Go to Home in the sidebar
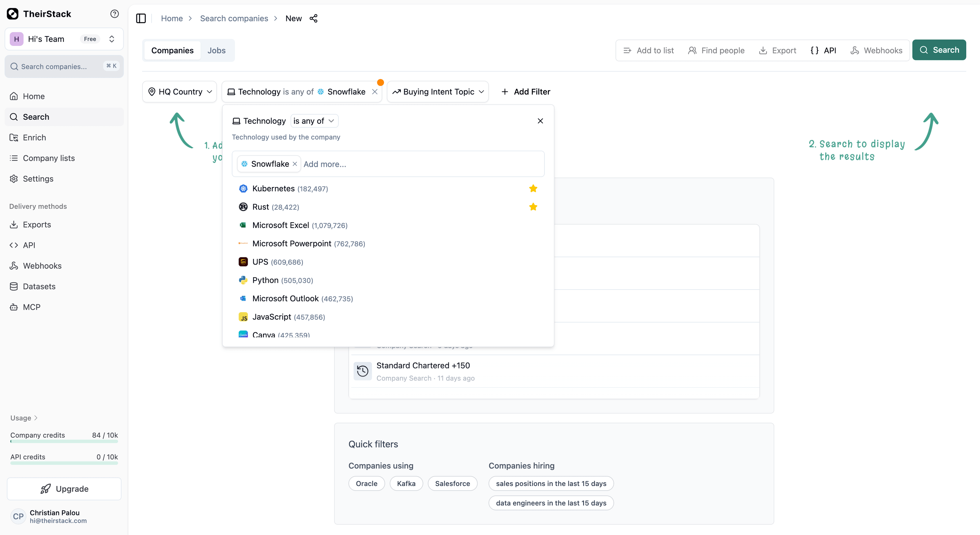980x535 pixels. [64, 96]
